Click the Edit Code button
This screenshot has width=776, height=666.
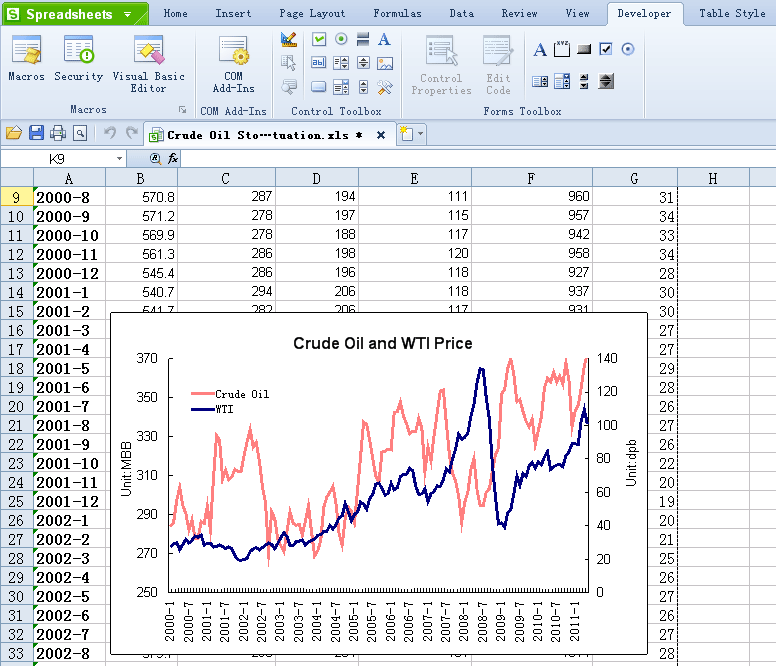coord(498,65)
